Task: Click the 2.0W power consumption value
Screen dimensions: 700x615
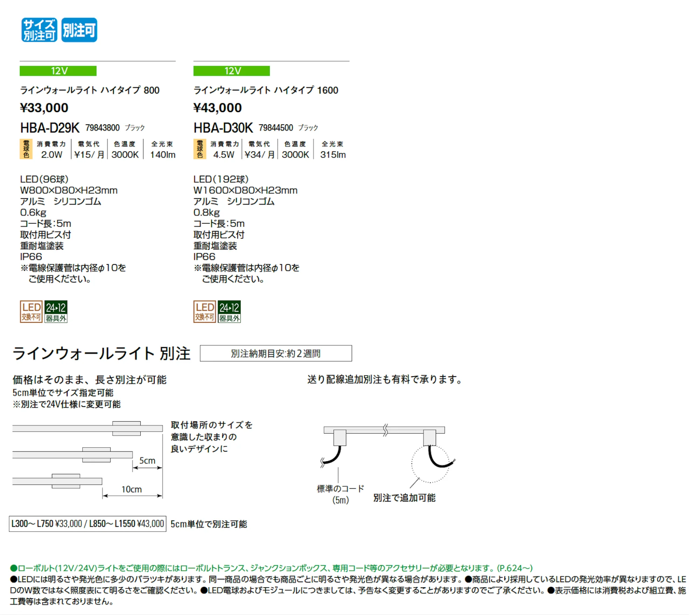Action: pyautogui.click(x=51, y=154)
